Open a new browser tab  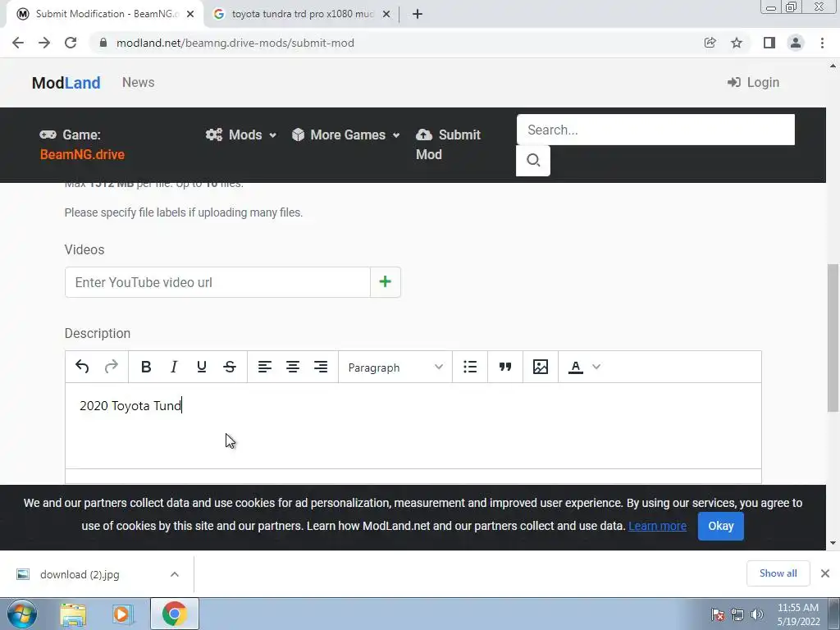tap(418, 14)
